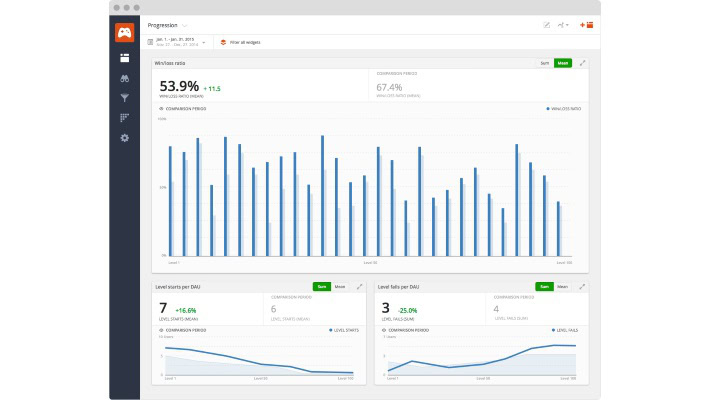Expand the Win/loss ratio widget to fullscreen

[x=582, y=63]
